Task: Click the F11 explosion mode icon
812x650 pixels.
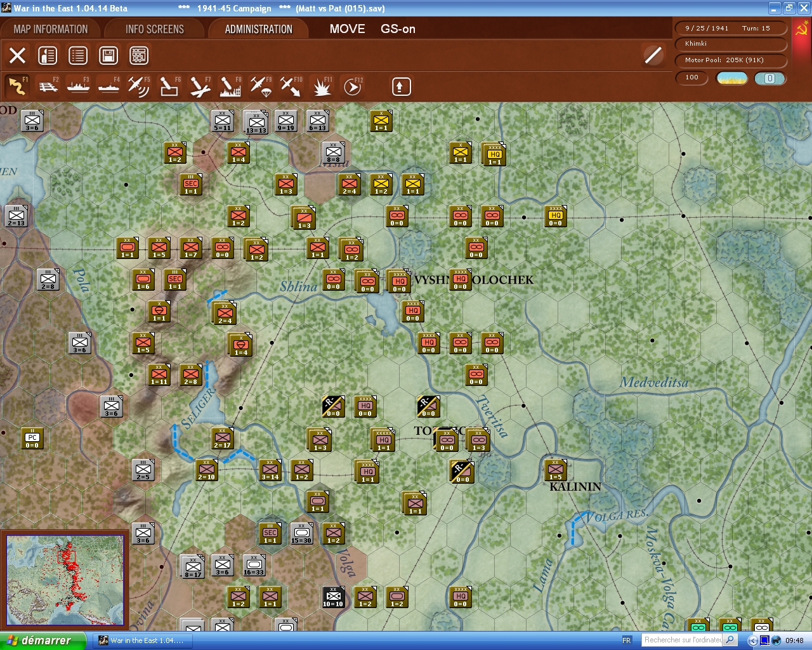Action: [322, 86]
